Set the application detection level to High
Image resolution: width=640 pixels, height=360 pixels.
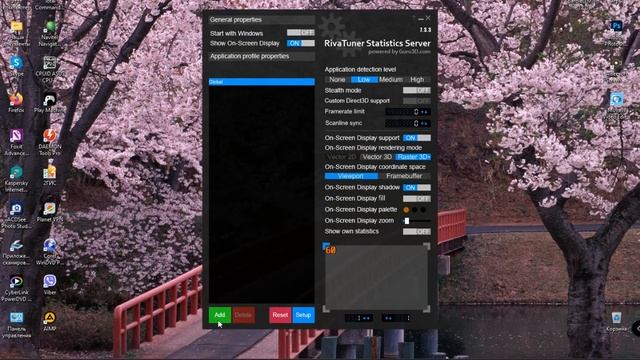pos(417,80)
